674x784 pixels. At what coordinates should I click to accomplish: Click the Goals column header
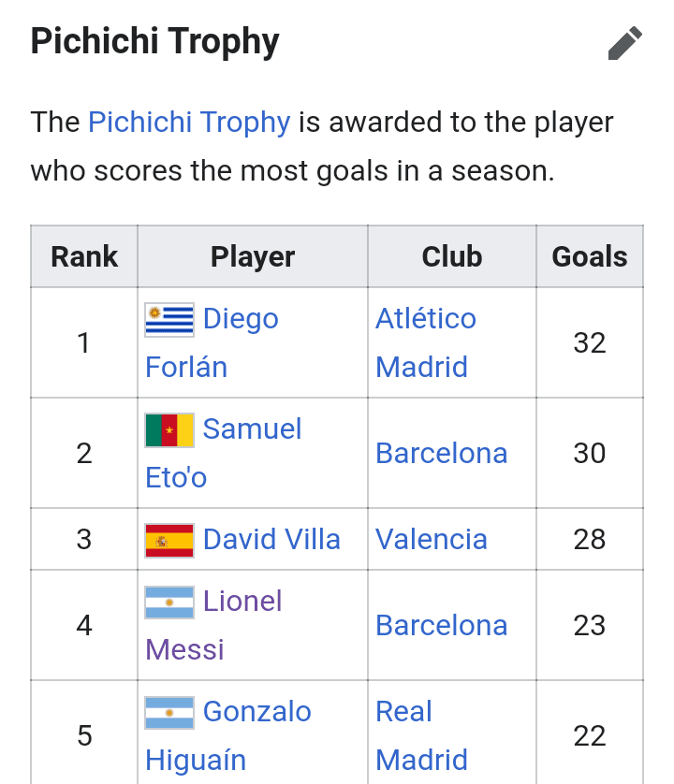coord(590,256)
